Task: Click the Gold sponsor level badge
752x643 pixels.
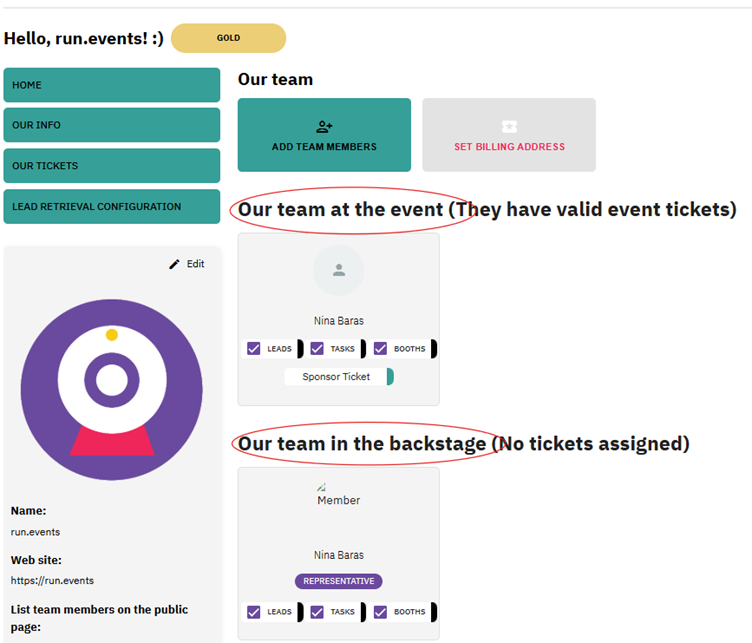Action: click(228, 38)
